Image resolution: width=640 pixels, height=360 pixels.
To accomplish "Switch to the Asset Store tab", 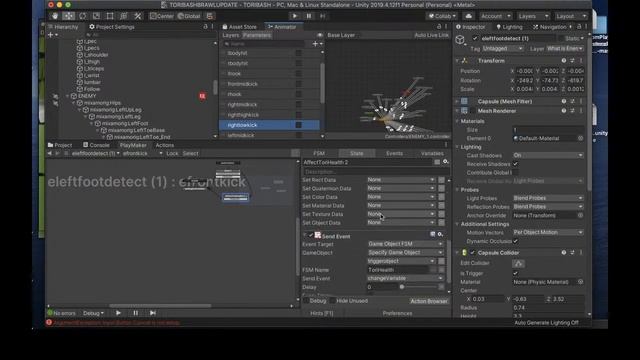I will click(x=239, y=27).
